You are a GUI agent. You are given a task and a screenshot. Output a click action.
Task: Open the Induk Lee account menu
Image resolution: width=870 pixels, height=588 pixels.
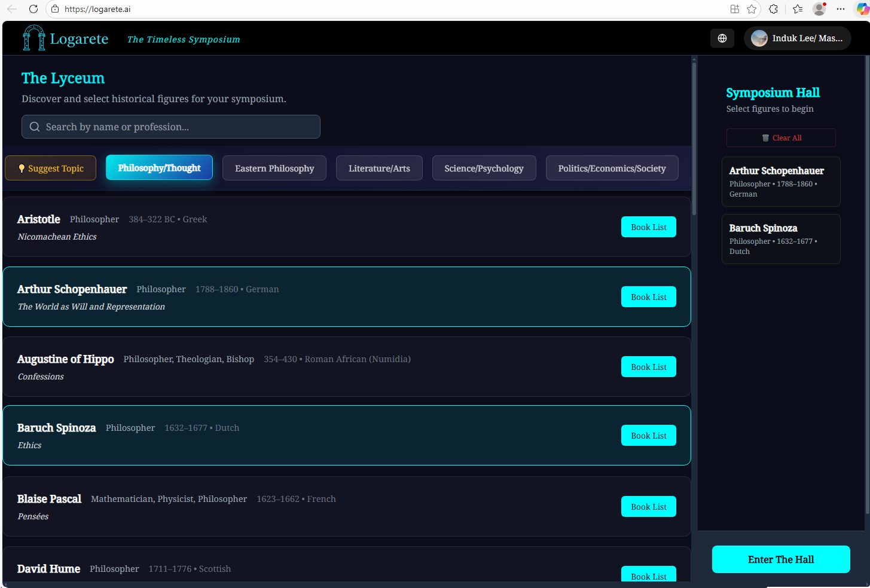(x=797, y=38)
